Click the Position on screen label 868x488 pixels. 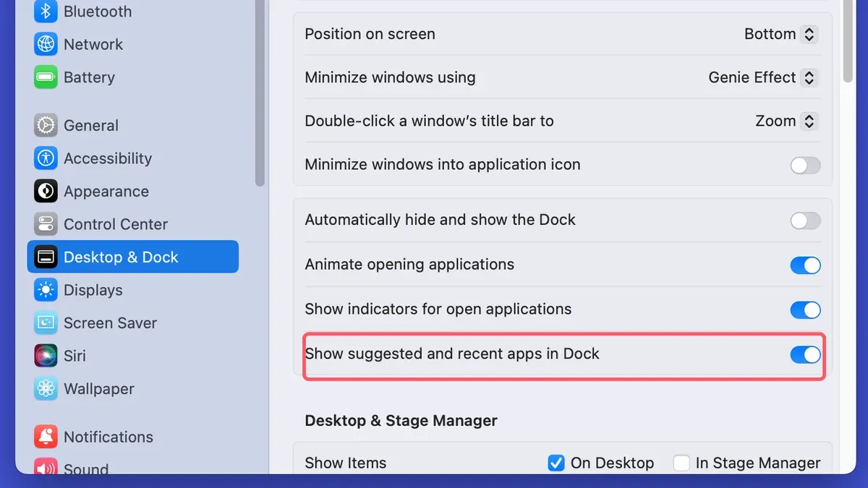(x=370, y=34)
